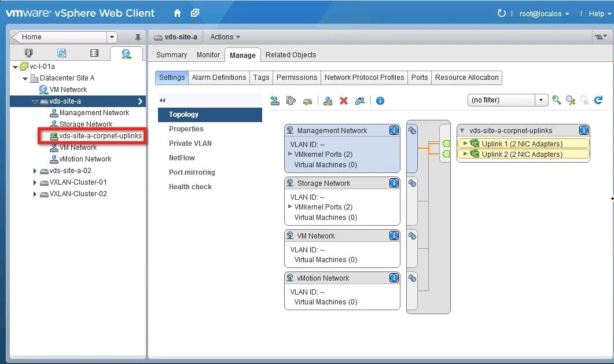Collapse the settings side panel arrows
614x364 pixels.
pyautogui.click(x=163, y=101)
